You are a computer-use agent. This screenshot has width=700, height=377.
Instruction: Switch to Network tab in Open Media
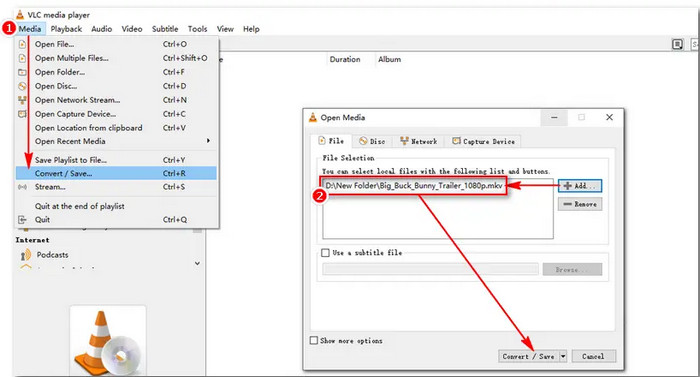418,142
